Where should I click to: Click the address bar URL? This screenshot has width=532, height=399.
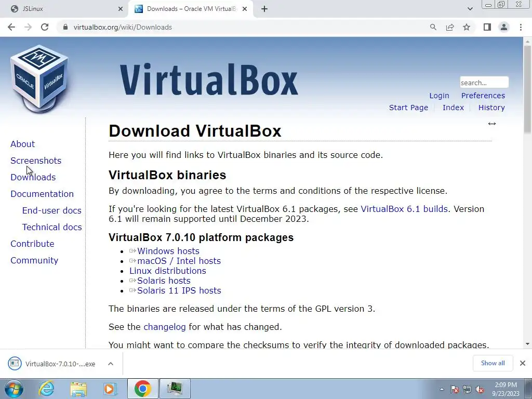[x=123, y=27]
